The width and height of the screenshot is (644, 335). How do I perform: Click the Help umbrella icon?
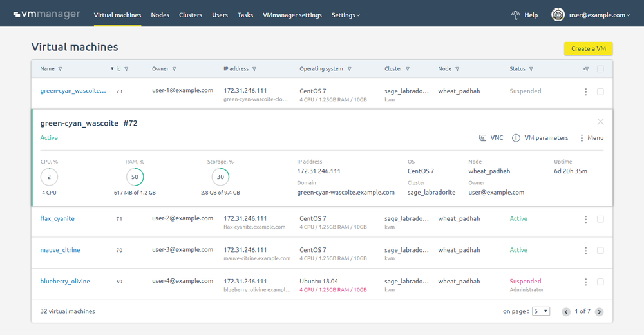515,15
